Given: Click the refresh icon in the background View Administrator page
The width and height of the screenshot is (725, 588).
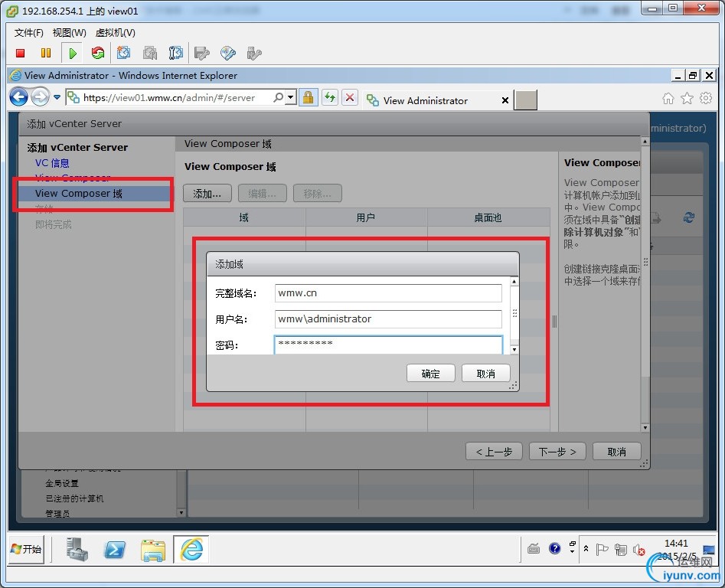Looking at the screenshot, I should [689, 217].
